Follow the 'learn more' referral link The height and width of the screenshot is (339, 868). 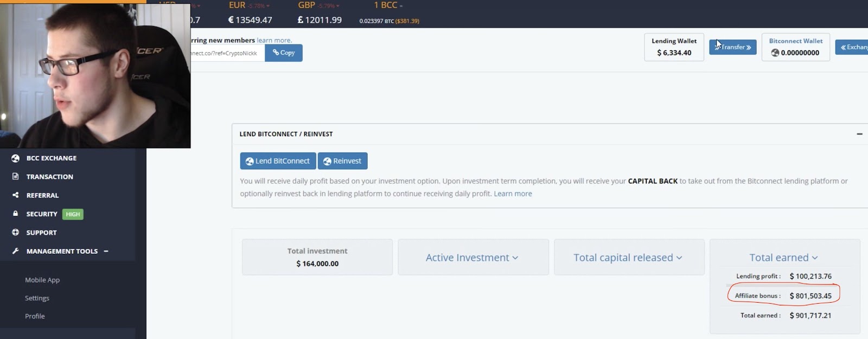[x=274, y=40]
